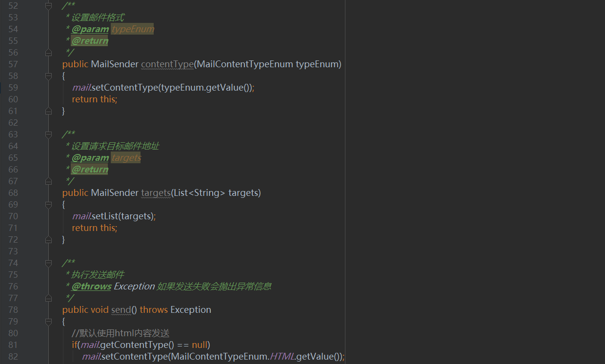605x364 pixels.
Task: Click line number 73 in the gutter
Action: tap(13, 251)
